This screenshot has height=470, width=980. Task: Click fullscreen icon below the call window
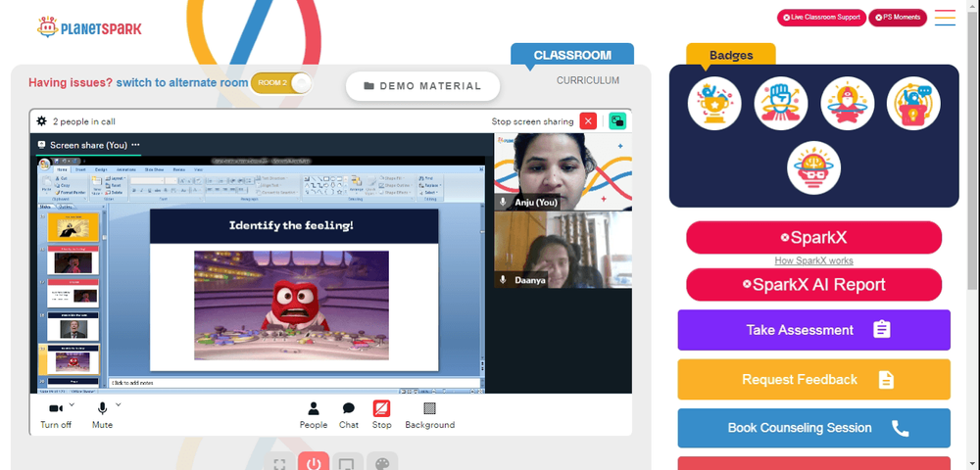[279, 464]
